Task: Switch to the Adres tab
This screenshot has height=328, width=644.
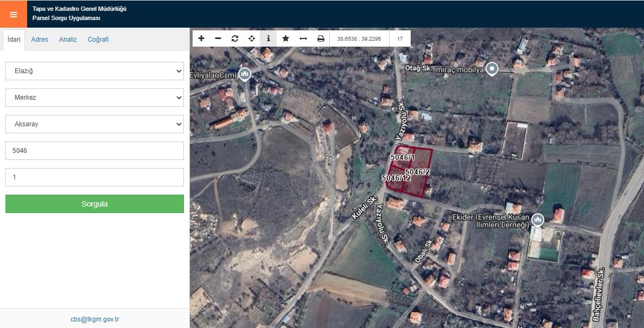Action: (40, 40)
